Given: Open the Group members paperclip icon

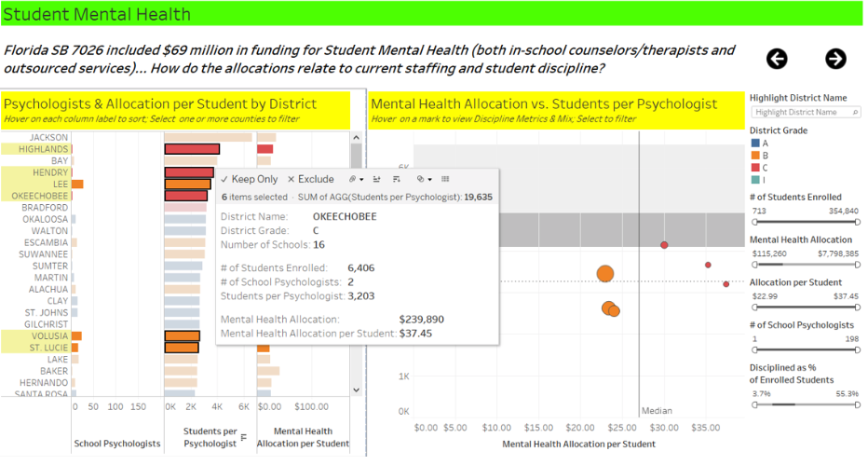Looking at the screenshot, I should click(352, 179).
